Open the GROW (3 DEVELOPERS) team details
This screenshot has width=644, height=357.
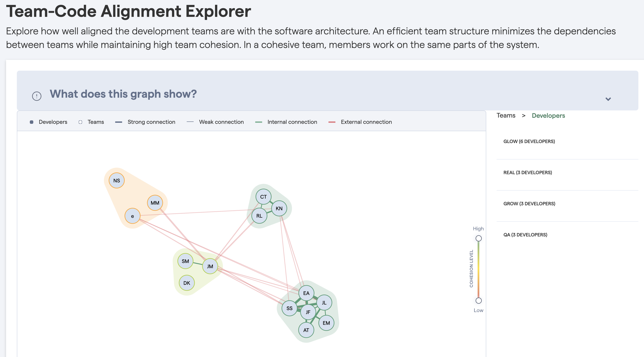pos(530,204)
